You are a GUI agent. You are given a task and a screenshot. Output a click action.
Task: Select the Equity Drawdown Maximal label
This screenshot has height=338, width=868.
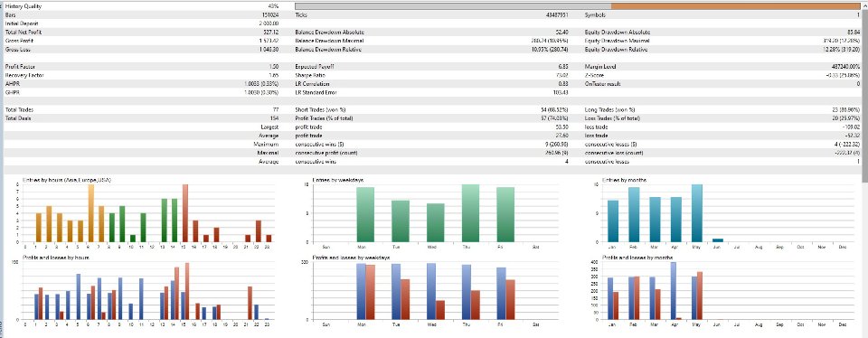(618, 41)
